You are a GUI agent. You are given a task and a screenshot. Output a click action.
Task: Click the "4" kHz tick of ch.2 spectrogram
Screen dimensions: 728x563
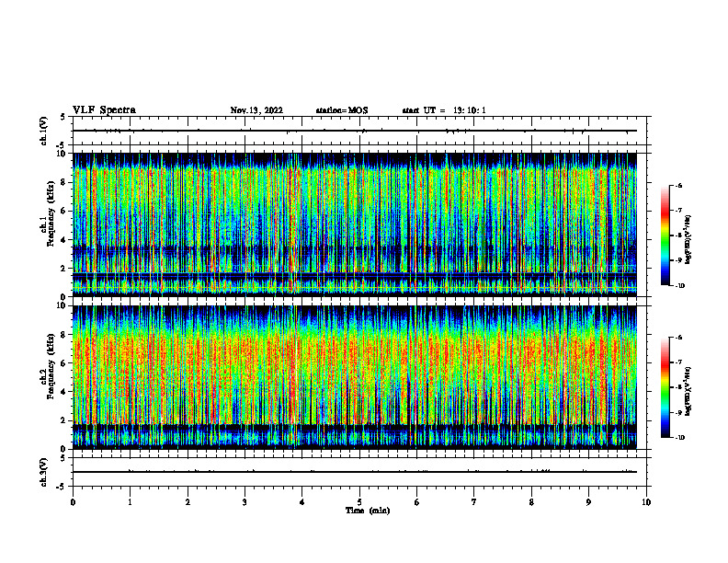point(64,393)
